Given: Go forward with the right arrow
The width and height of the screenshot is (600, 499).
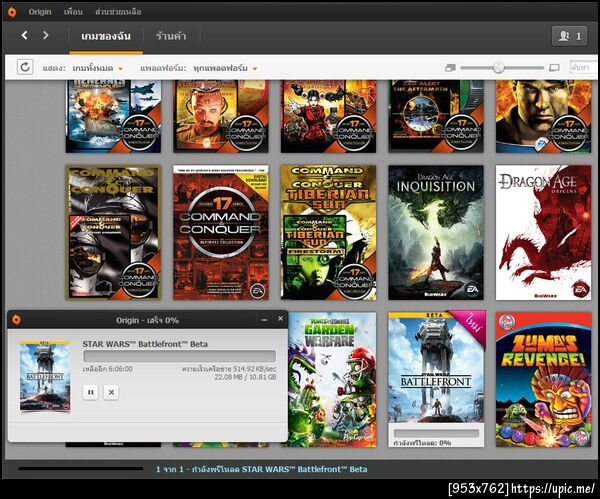Looking at the screenshot, I should click(46, 35).
